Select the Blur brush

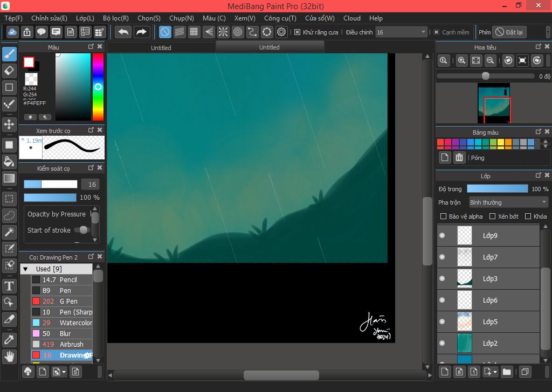pyautogui.click(x=61, y=333)
